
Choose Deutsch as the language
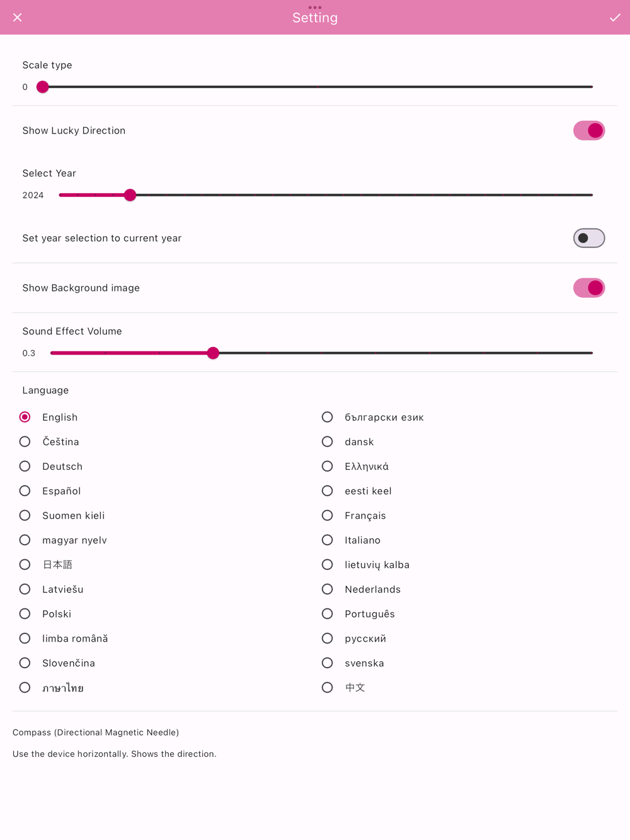[25, 466]
